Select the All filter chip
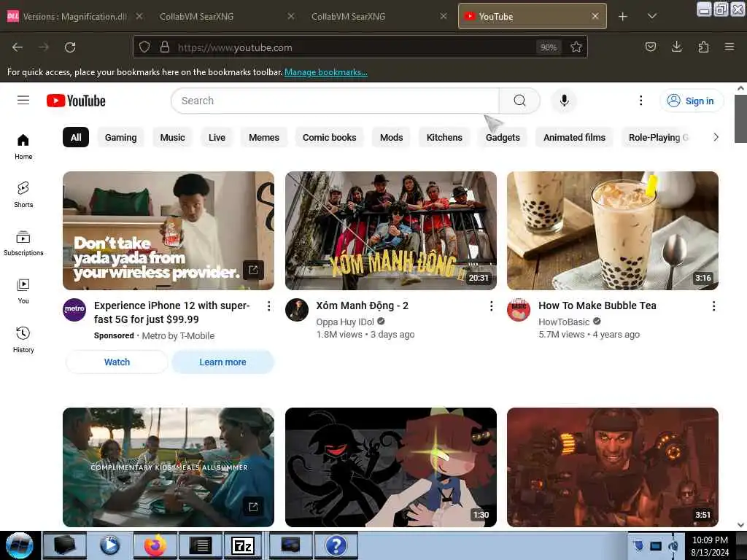 76,137
